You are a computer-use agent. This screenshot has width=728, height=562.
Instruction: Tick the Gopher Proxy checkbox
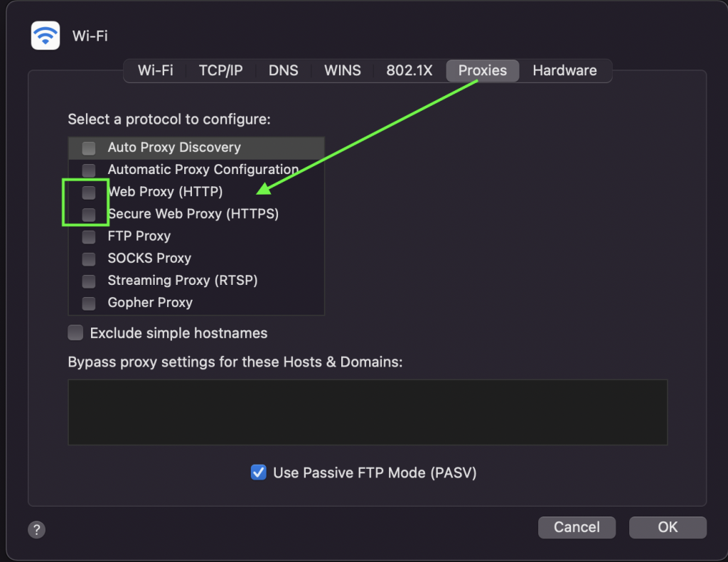click(x=89, y=303)
